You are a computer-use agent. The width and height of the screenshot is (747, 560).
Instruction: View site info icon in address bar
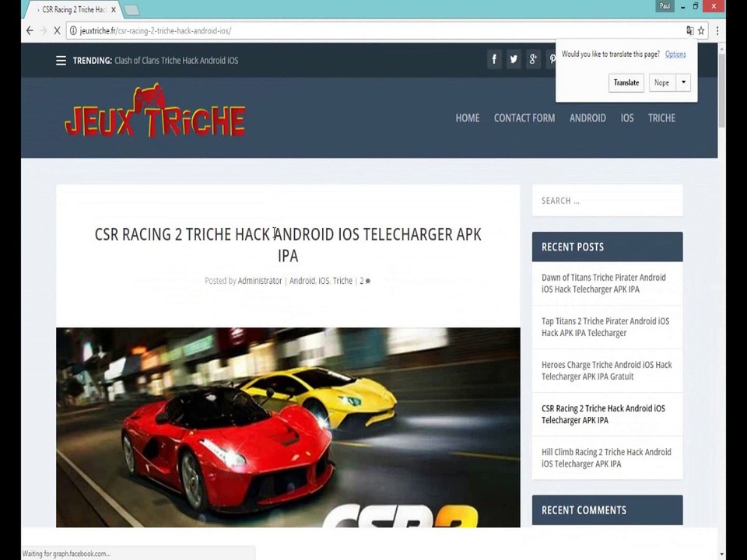pyautogui.click(x=73, y=30)
